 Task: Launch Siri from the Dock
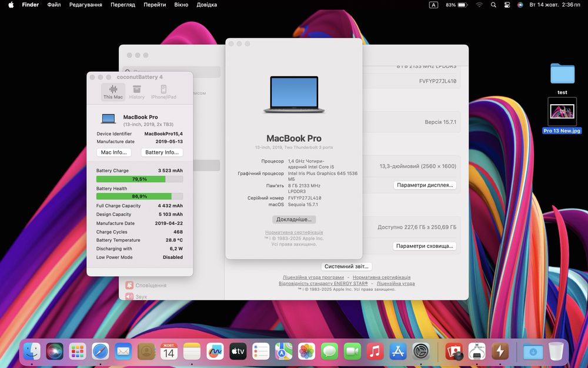pos(55,352)
